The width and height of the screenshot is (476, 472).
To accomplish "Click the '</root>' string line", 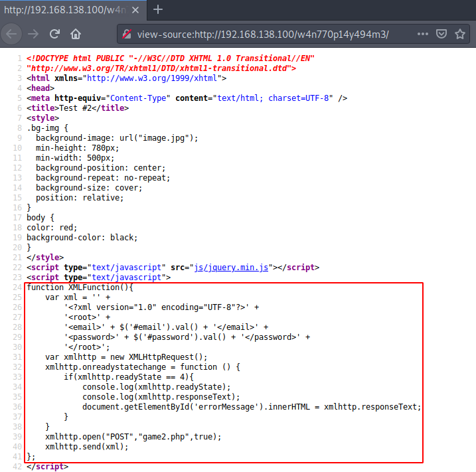I will [87, 347].
